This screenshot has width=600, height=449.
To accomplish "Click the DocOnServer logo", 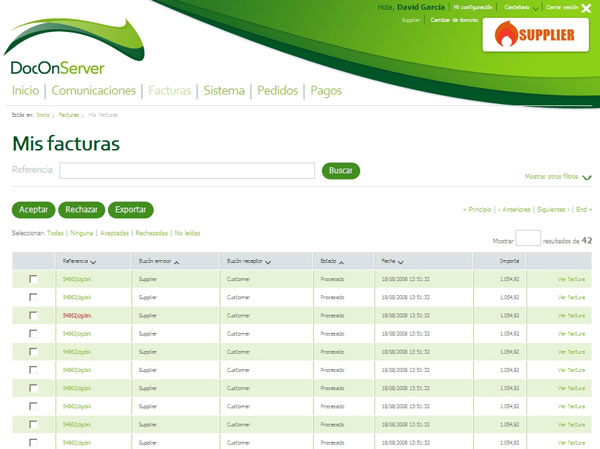I will tap(73, 46).
